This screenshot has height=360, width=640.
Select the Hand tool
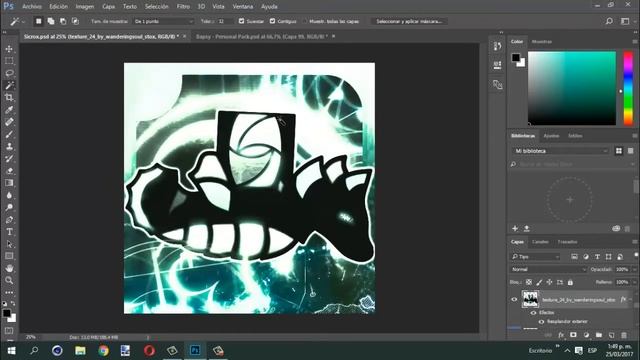pos(9,268)
